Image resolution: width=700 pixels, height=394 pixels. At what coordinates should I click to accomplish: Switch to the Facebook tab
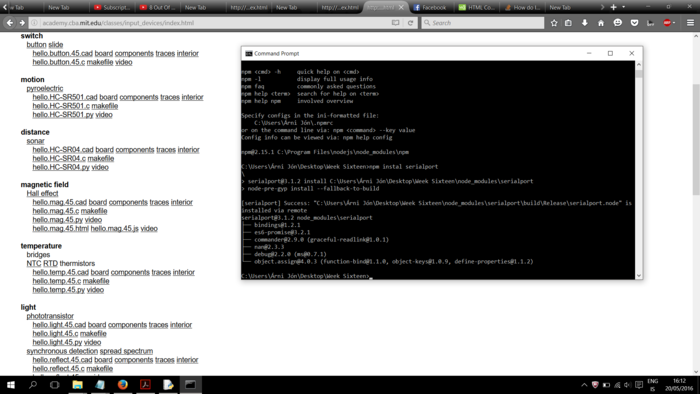click(431, 7)
